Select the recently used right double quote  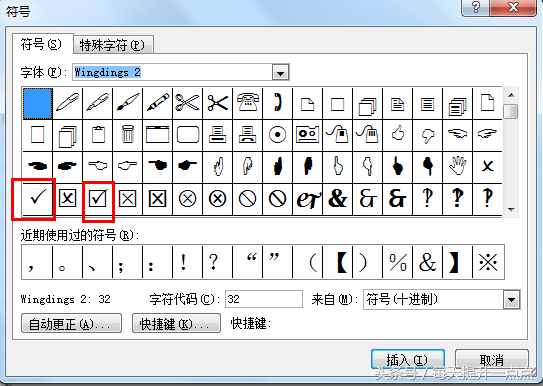[277, 262]
